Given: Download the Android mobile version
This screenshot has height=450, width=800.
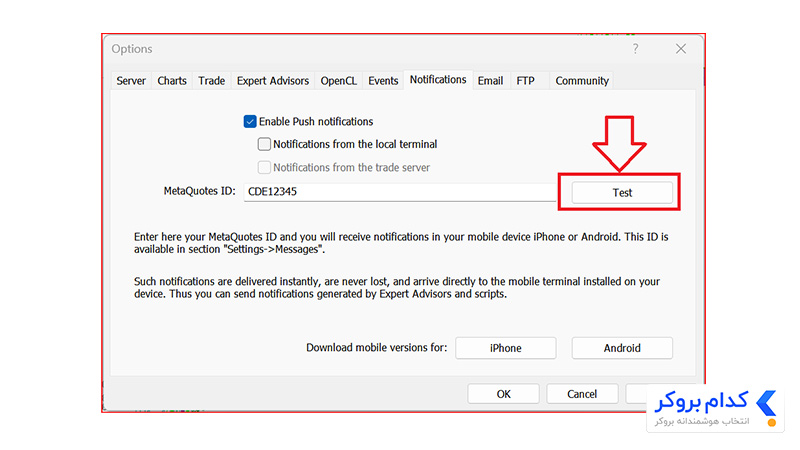Looking at the screenshot, I should [622, 348].
